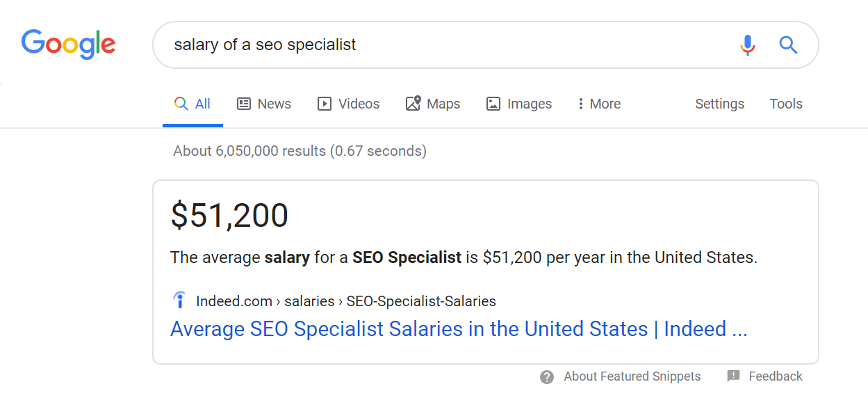Select the All results tab
868x398 pixels.
(x=193, y=104)
